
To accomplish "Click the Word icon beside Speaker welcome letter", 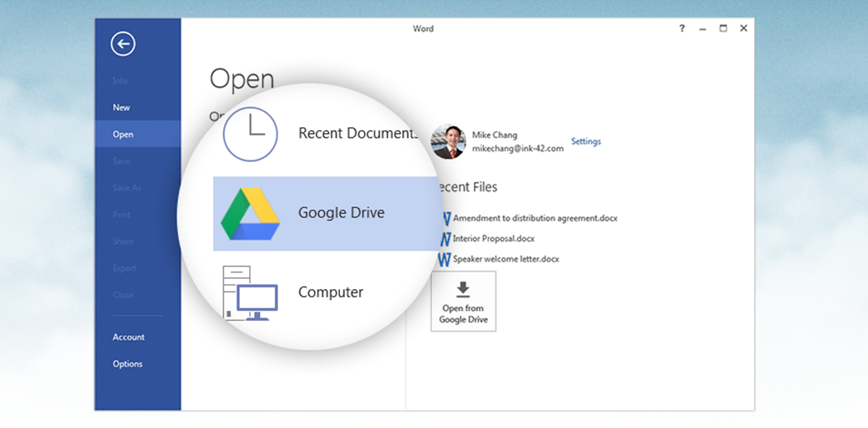I will [444, 259].
